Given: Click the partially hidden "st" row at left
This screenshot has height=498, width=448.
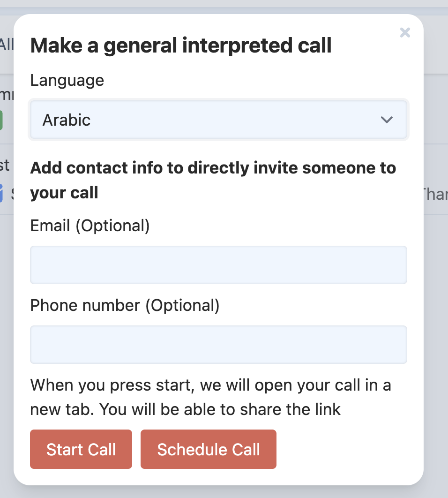Looking at the screenshot, I should [x=5, y=165].
